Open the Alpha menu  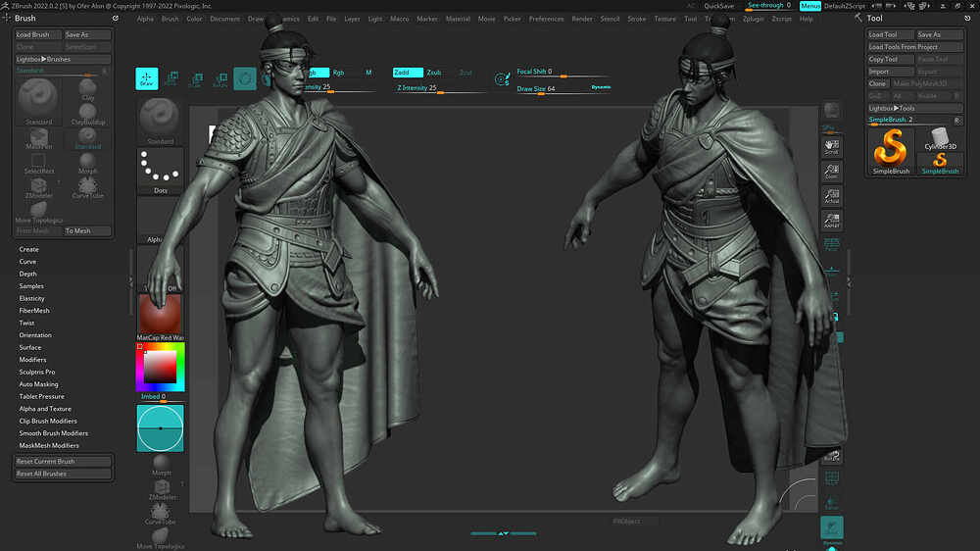coord(145,19)
